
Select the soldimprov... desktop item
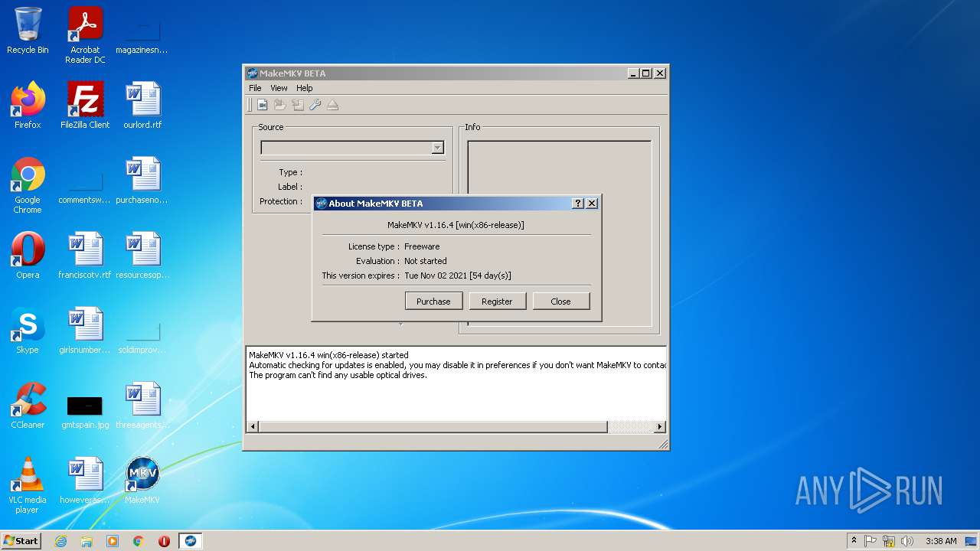pyautogui.click(x=142, y=338)
